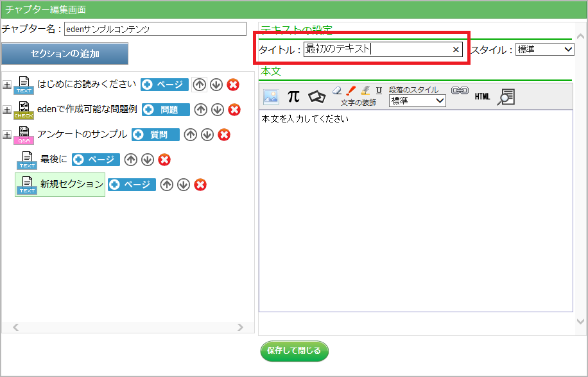Delete the アンケートのサンプル section
The width and height of the screenshot is (588, 377).
pyautogui.click(x=224, y=135)
